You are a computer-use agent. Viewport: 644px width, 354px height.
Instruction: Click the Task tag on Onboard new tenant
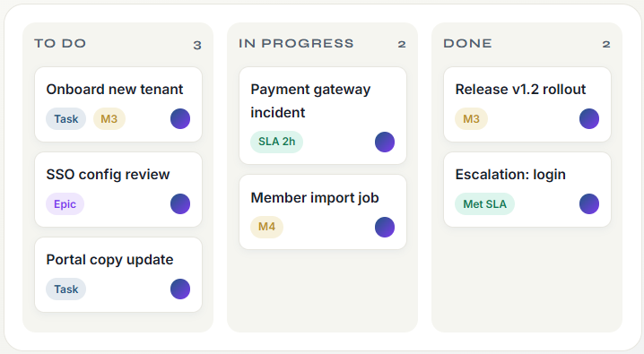(x=66, y=119)
